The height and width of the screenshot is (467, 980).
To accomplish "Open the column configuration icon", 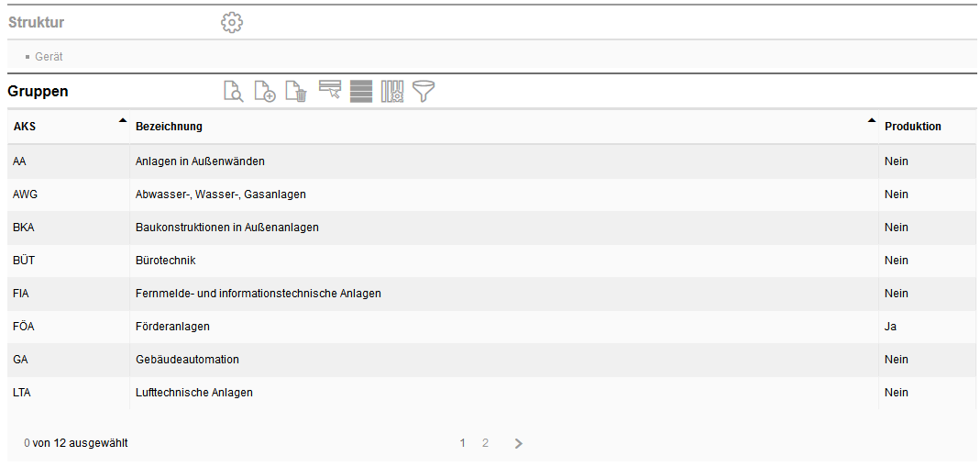I will [x=392, y=91].
